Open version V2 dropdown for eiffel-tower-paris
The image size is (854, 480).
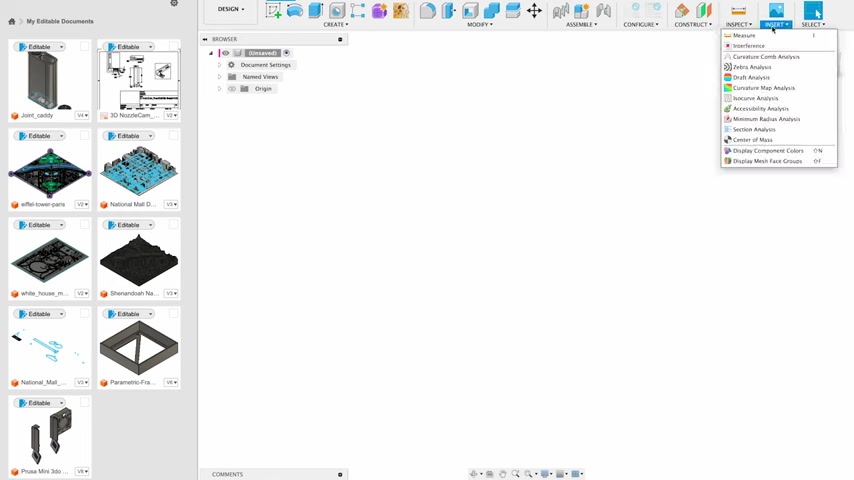coord(82,204)
